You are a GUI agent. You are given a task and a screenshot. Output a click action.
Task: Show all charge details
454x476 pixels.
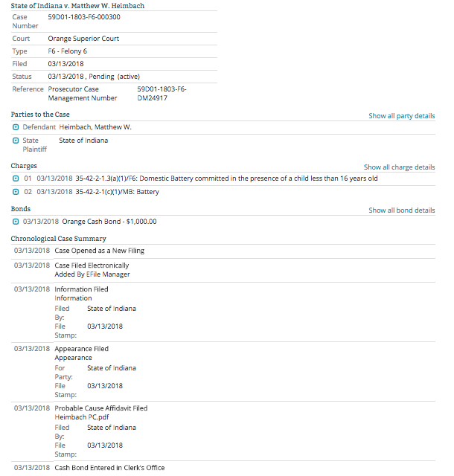pyautogui.click(x=399, y=167)
